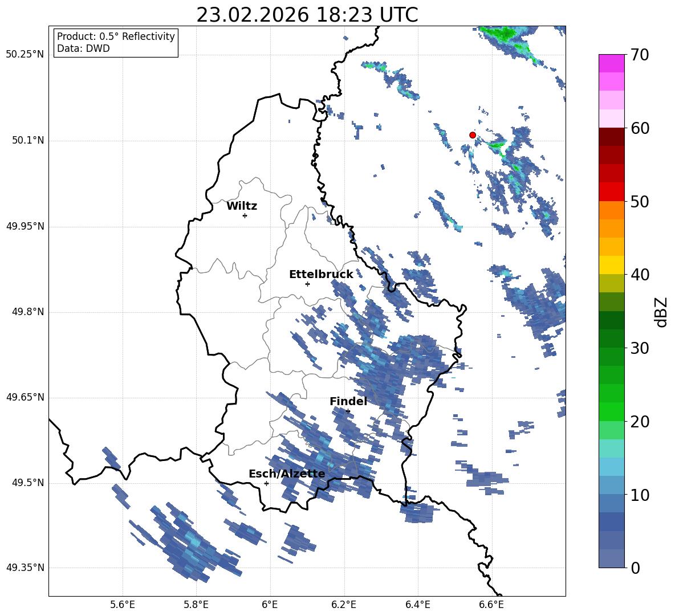Pick the yellow 40 dBZ color band
This screenshot has width=675, height=616.
point(611,265)
